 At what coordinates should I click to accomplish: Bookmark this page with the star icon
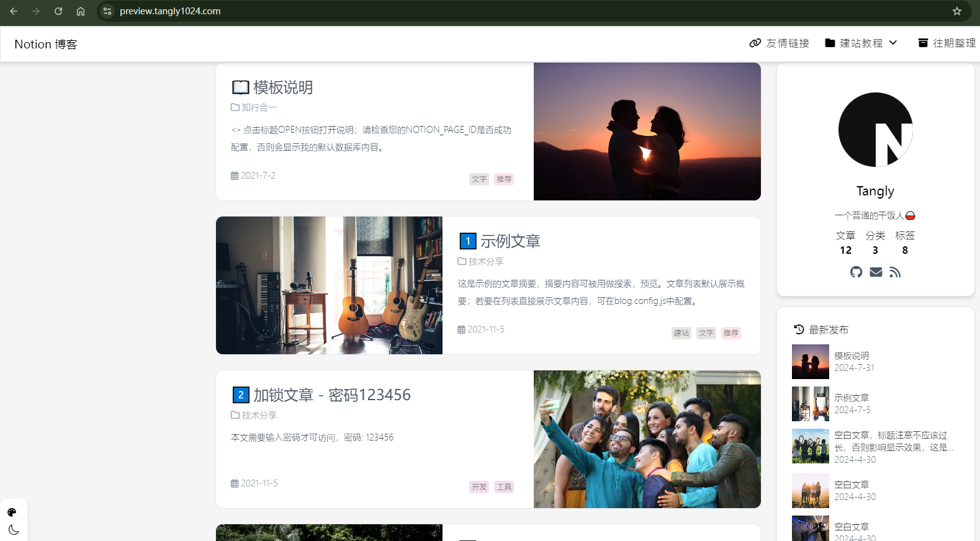957,11
